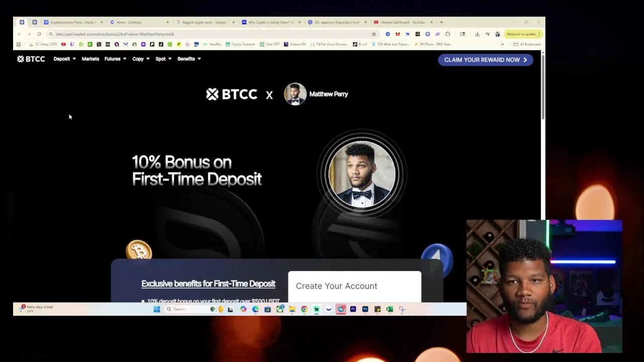Open the All Bookmarks folder
Screen dimensions: 644x362
click(x=527, y=44)
